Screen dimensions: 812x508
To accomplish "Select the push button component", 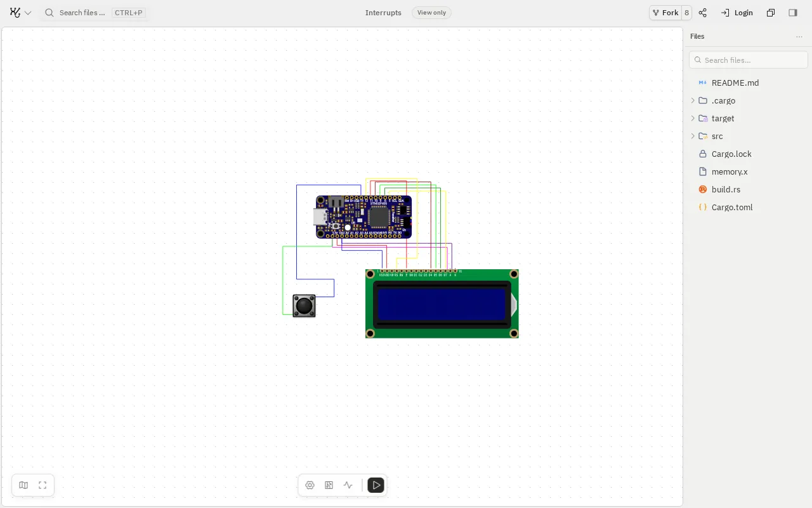I will pos(304,306).
